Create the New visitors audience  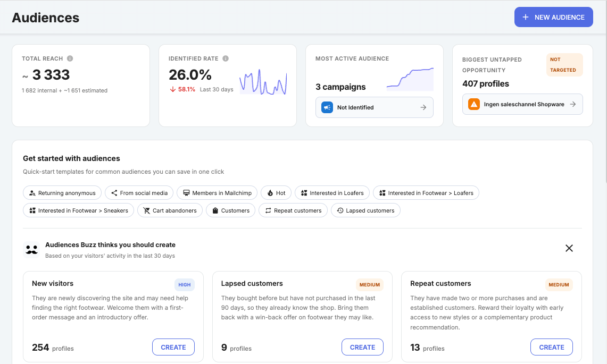(x=173, y=347)
